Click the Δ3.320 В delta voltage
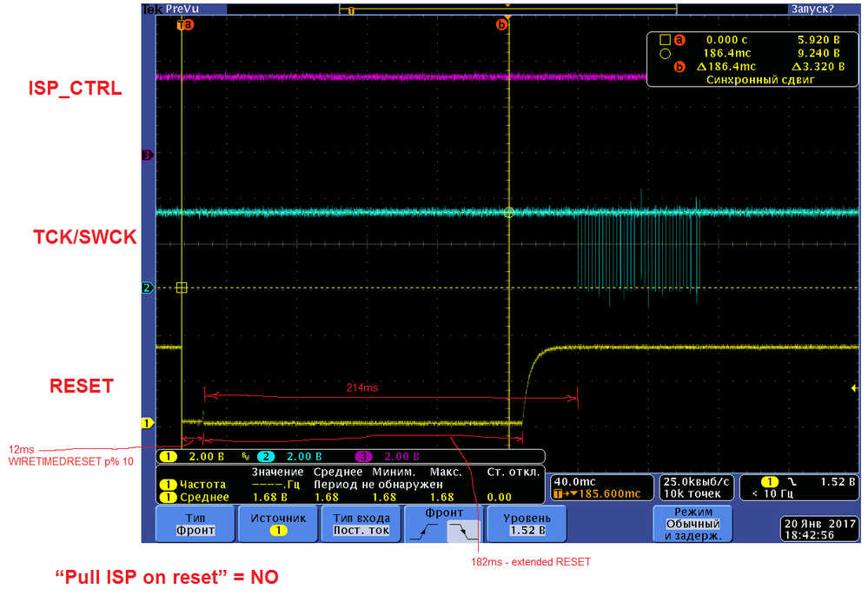868x595 pixels. [818, 67]
